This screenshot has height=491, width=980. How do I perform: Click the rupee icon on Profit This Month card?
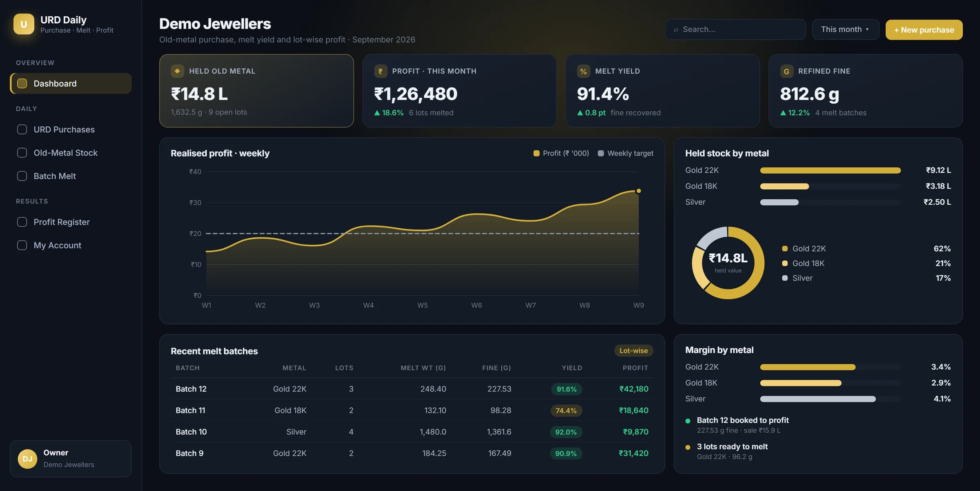[381, 71]
